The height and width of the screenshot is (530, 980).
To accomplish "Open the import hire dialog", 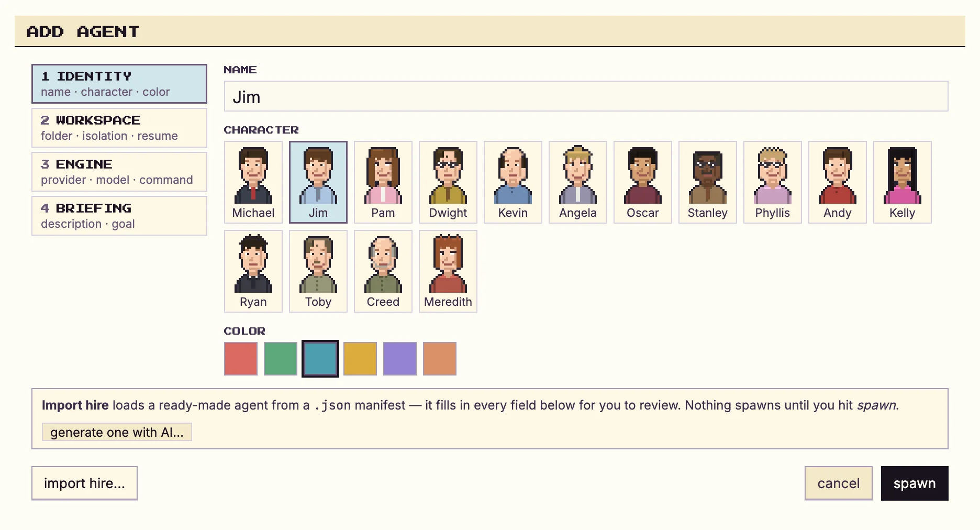I will pos(84,483).
